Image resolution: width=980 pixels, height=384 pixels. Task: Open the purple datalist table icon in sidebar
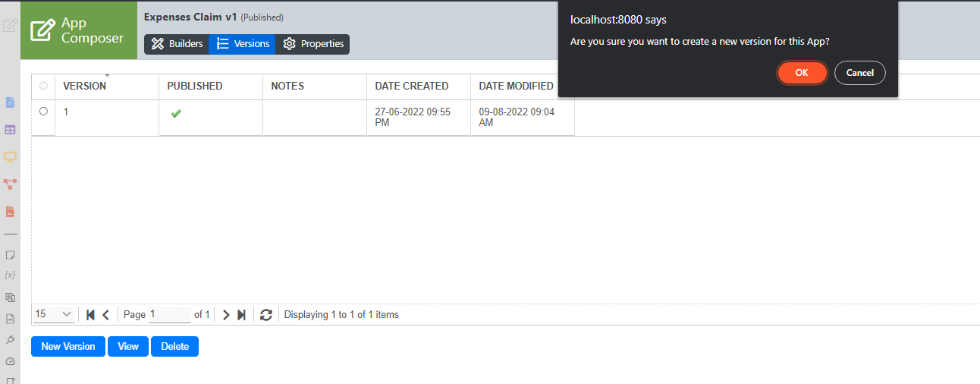11,130
